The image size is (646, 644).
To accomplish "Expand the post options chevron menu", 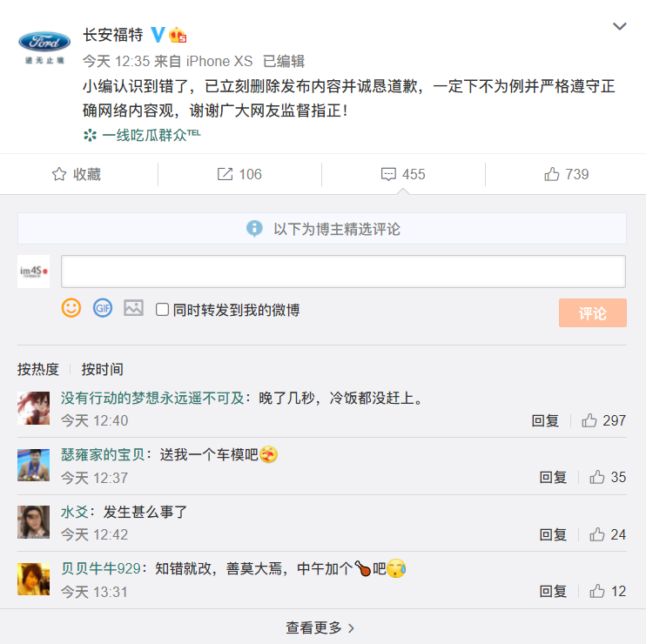I will [620, 27].
